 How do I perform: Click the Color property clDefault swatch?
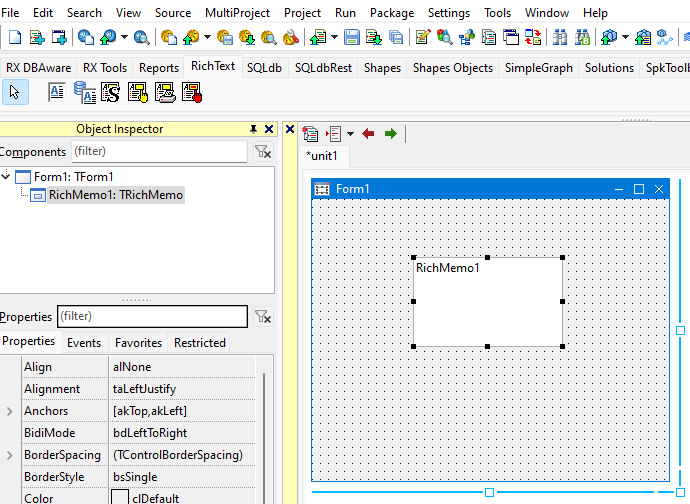(120, 498)
